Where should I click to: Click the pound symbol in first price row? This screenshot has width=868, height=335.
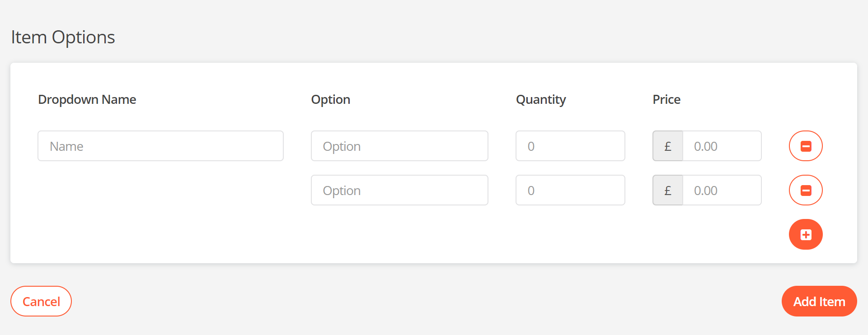(667, 146)
